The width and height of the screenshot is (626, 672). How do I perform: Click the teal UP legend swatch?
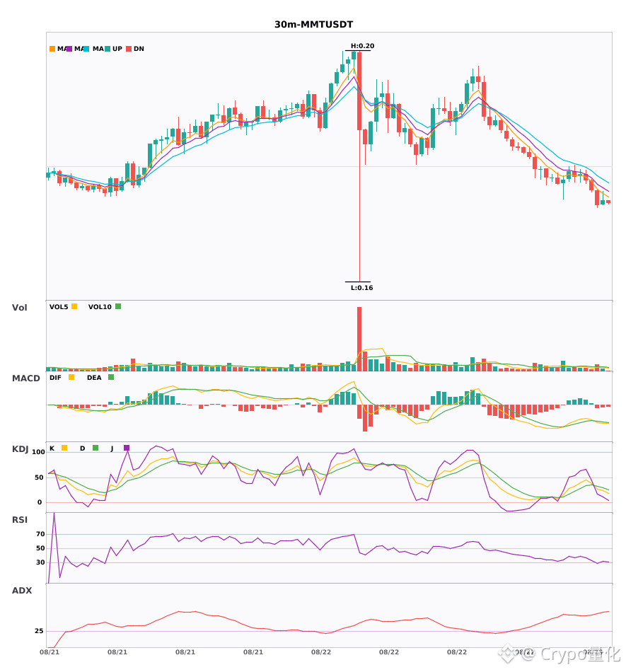click(x=108, y=49)
